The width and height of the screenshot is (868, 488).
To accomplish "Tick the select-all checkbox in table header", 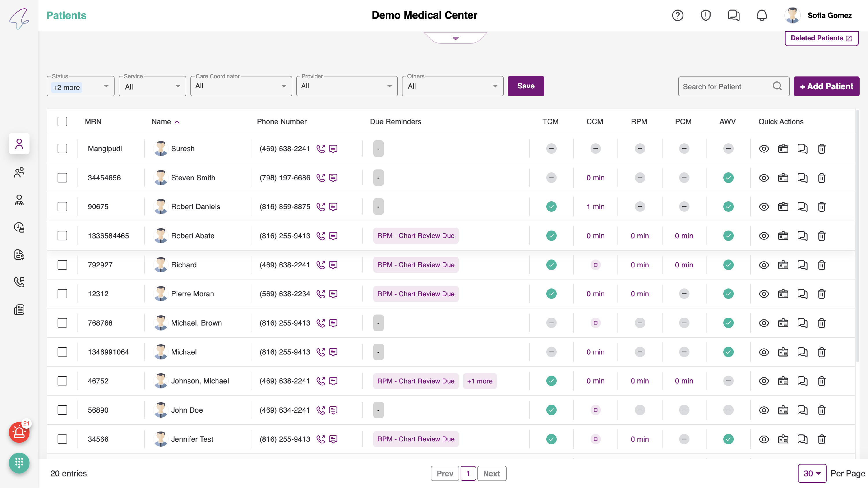I will 62,121.
